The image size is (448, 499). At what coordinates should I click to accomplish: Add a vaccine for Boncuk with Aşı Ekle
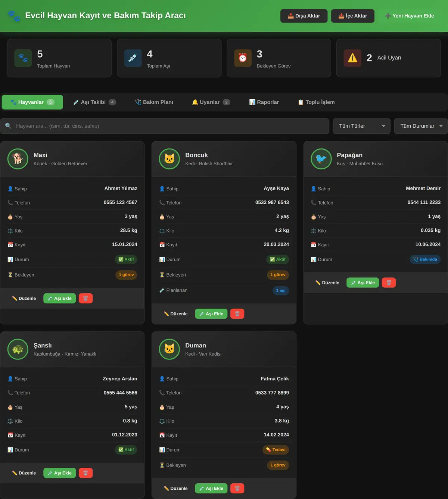pos(211,314)
